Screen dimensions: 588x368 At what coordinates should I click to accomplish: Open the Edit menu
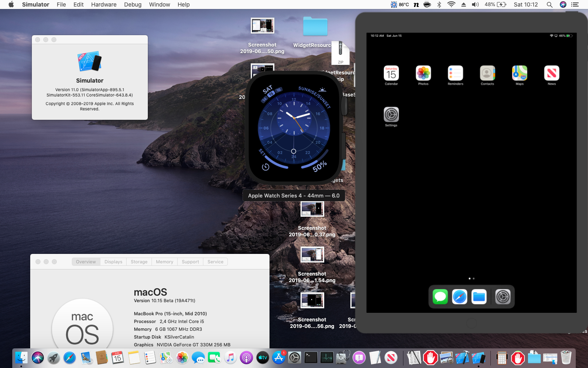78,4
